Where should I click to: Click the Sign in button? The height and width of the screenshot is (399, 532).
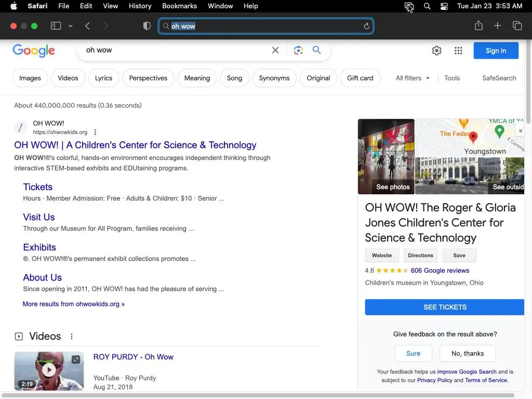pyautogui.click(x=496, y=50)
